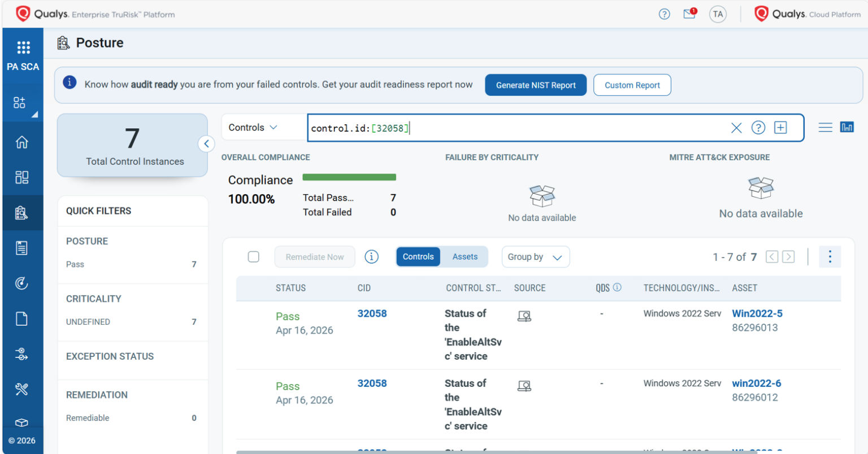This screenshot has width=868, height=454.
Task: Click the horizontal scrollbar under the table
Action: (496, 452)
